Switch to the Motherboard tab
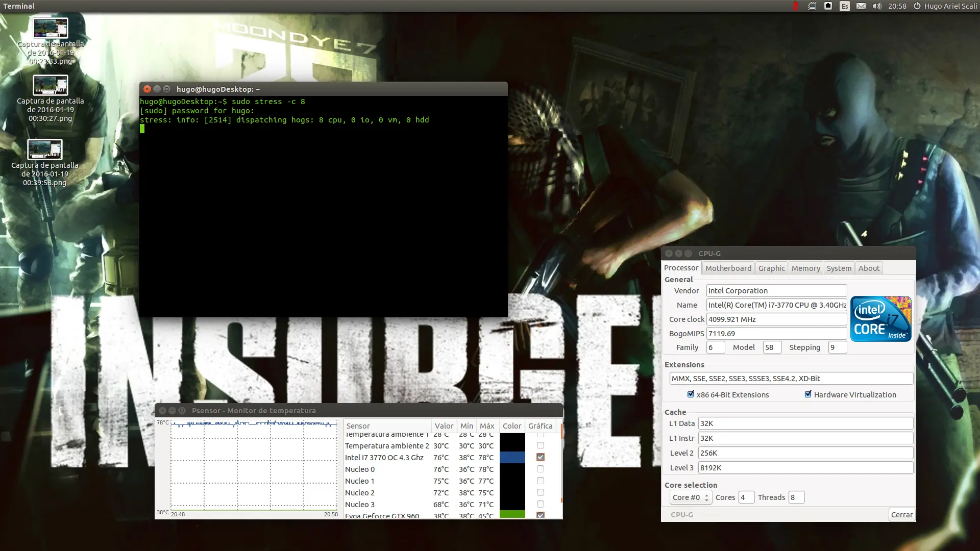This screenshot has height=551, width=980. tap(728, 268)
